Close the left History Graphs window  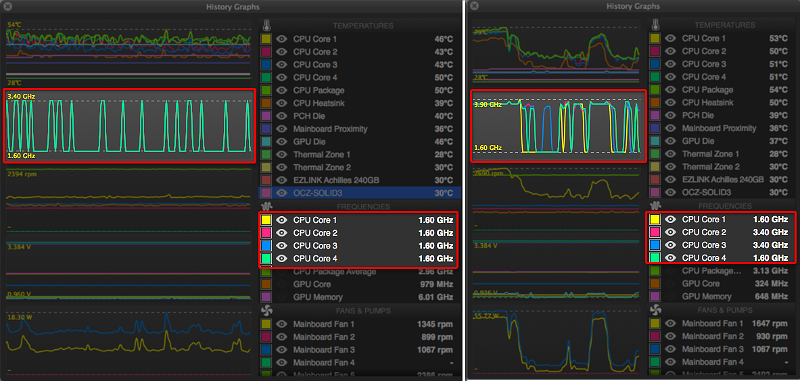[8, 6]
